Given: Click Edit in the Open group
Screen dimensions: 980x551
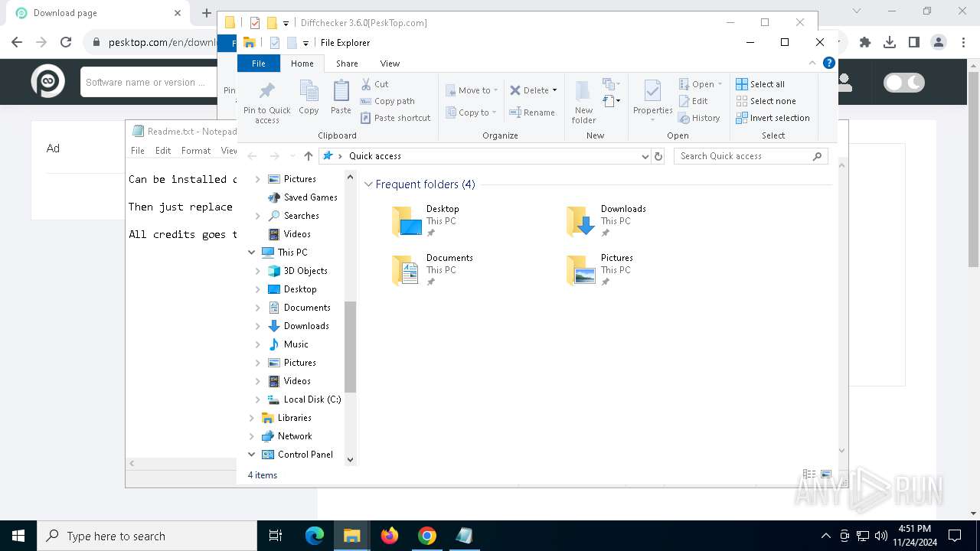Looking at the screenshot, I should pyautogui.click(x=693, y=101).
